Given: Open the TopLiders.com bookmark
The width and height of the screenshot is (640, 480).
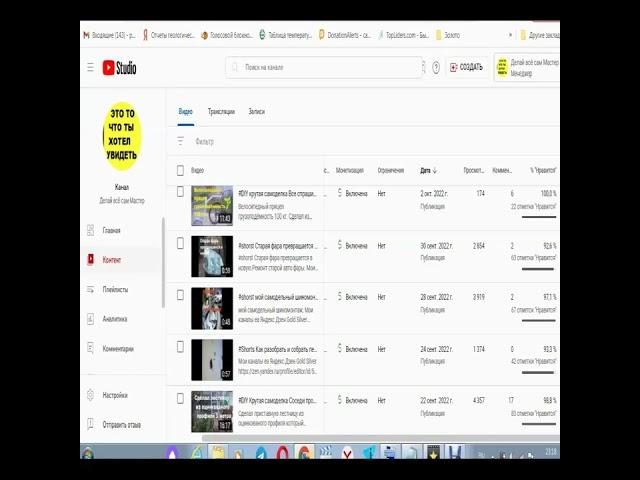Looking at the screenshot, I should pyautogui.click(x=403, y=36).
